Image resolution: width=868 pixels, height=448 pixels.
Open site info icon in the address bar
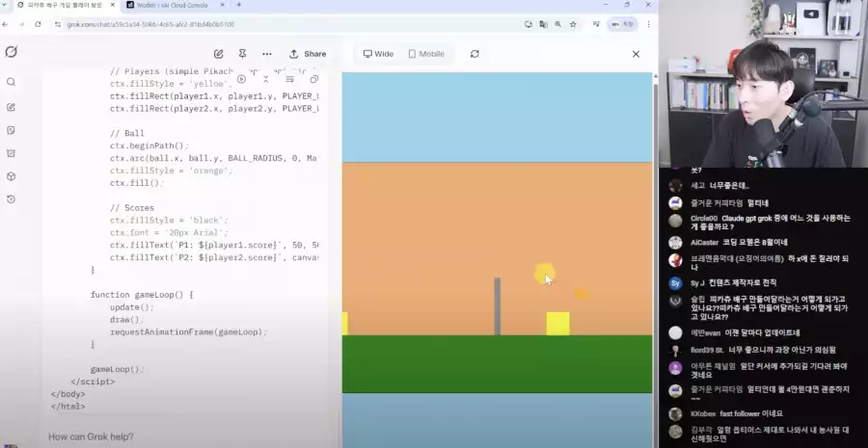pyautogui.click(x=58, y=24)
